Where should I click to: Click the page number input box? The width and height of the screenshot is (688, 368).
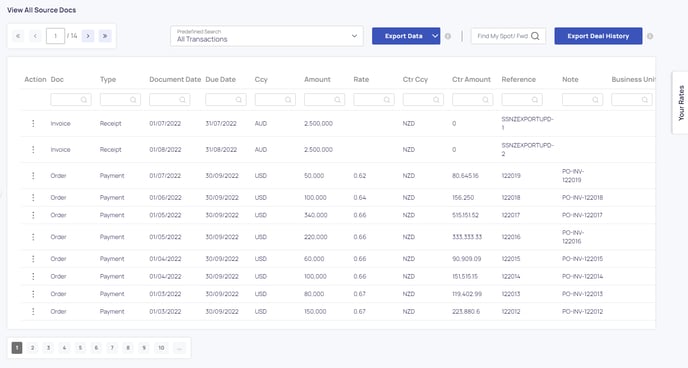55,36
